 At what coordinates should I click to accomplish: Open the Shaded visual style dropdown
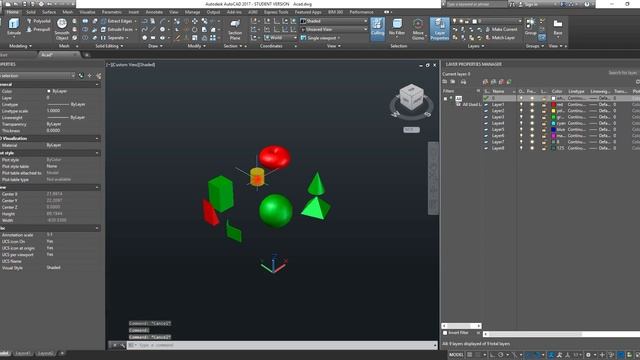pos(333,21)
